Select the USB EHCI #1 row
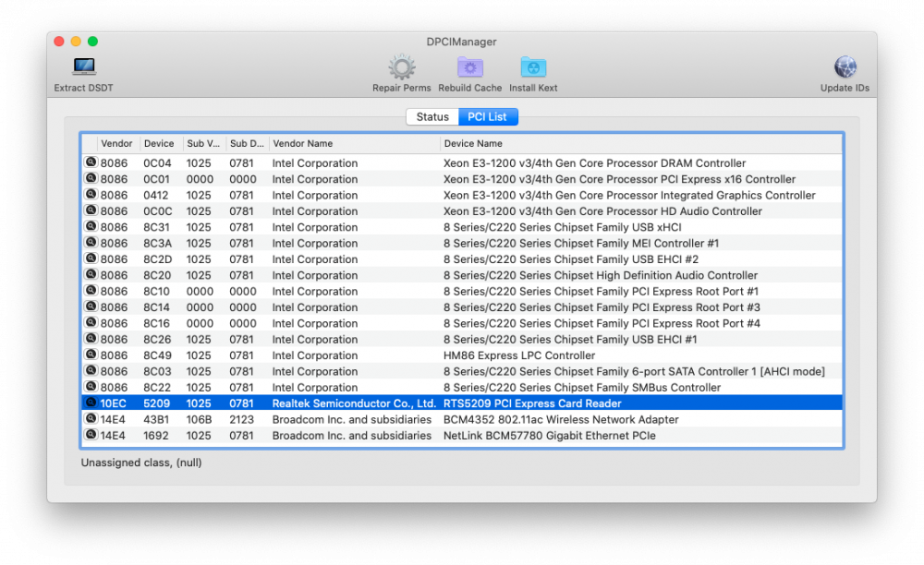The height and width of the screenshot is (565, 924). pyautogui.click(x=462, y=339)
